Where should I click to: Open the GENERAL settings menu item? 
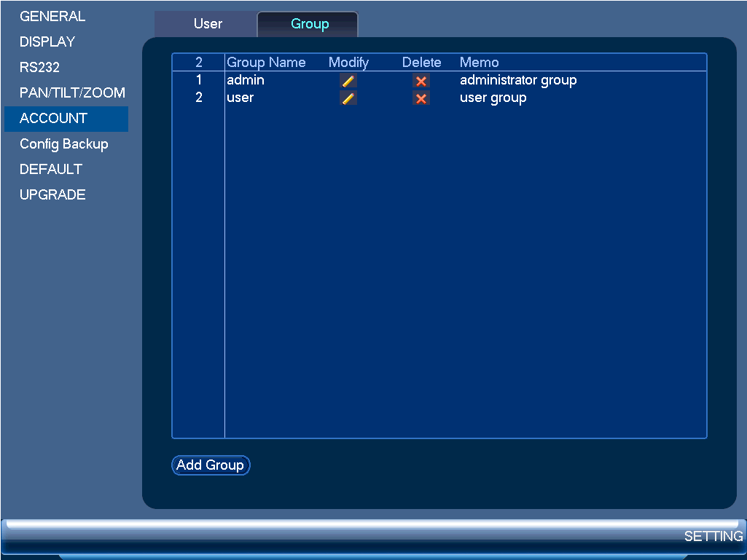click(x=52, y=16)
